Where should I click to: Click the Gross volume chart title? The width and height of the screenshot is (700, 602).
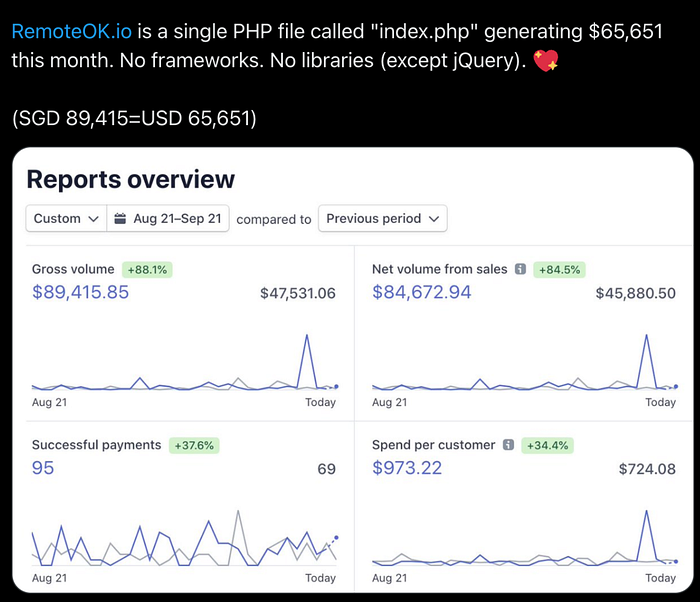[73, 269]
